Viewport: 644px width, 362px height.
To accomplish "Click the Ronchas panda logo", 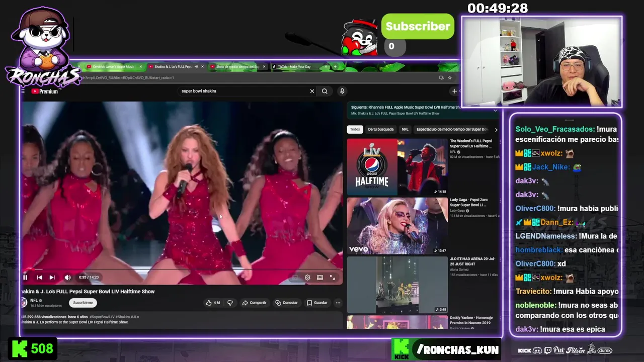I will [42, 46].
